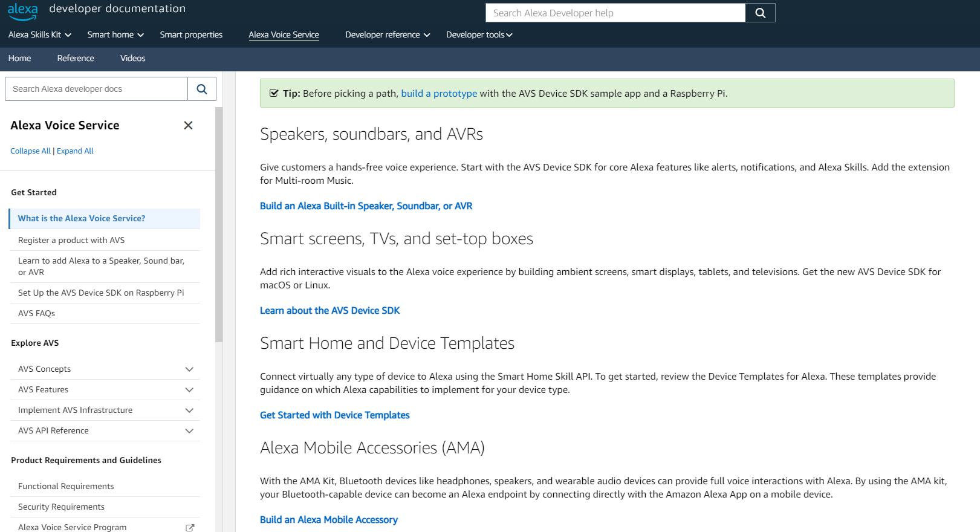Click external link icon beside Alexa Voice Service Program
Screen dimensions: 980x532
click(190, 527)
